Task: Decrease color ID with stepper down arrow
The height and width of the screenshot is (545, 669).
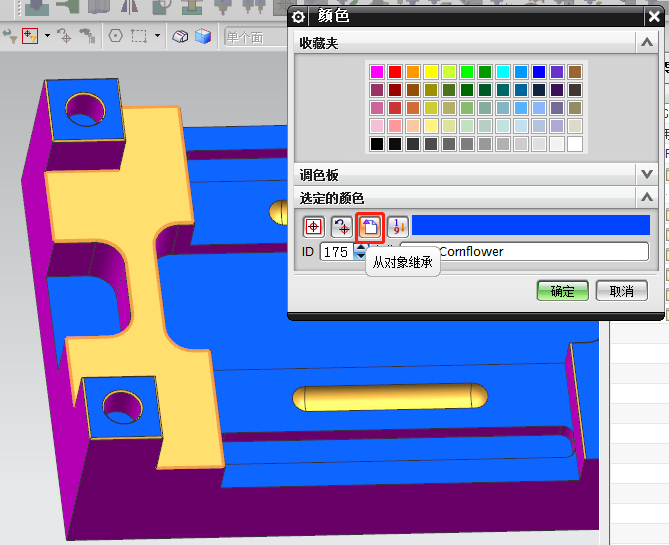Action: coord(361,256)
